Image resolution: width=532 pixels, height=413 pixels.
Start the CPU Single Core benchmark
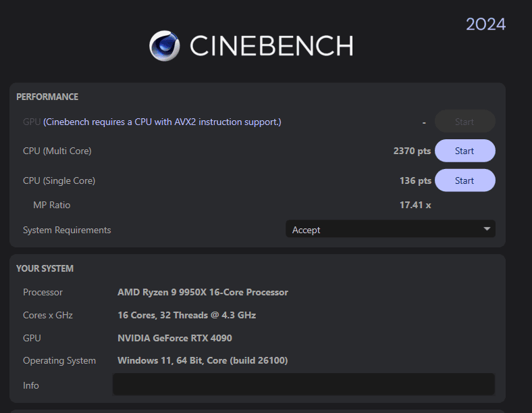[464, 180]
